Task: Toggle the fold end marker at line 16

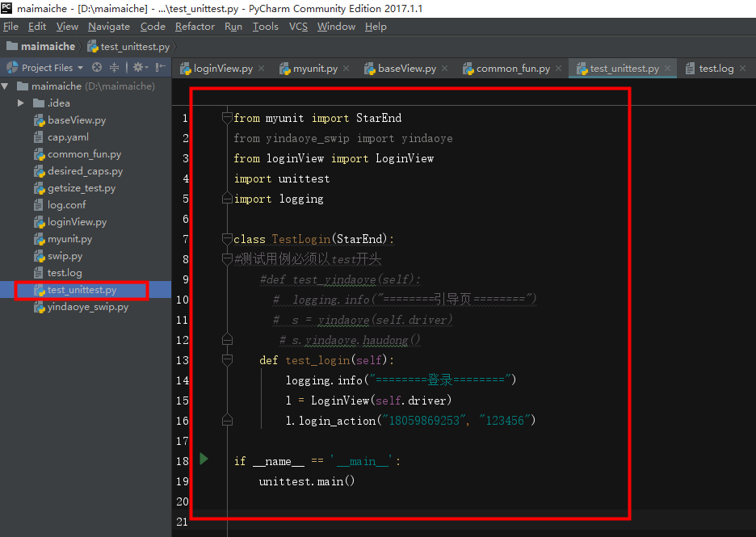Action: (x=227, y=420)
